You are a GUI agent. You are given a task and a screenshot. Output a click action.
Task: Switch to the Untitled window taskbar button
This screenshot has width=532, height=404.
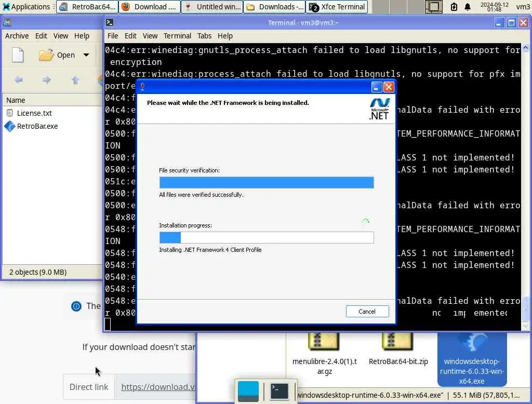[212, 6]
